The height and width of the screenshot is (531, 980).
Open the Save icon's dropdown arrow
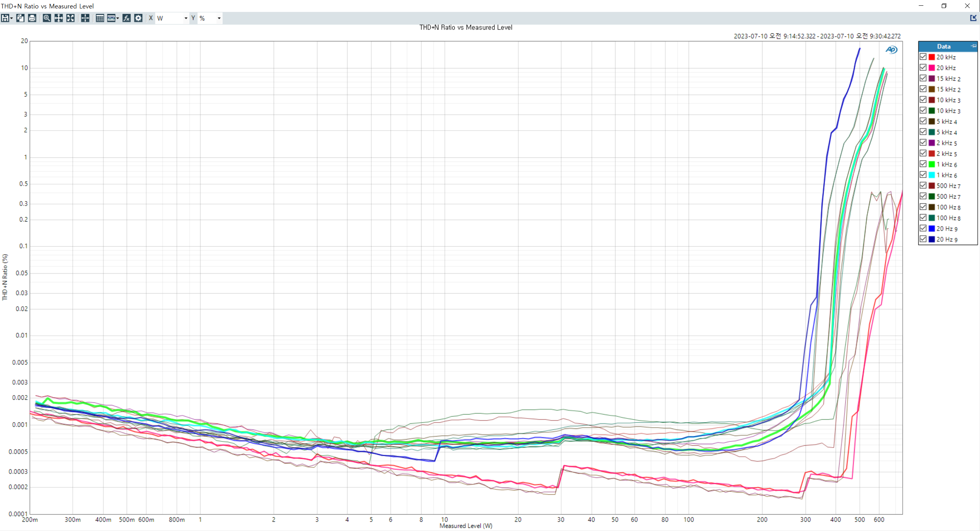click(x=11, y=18)
